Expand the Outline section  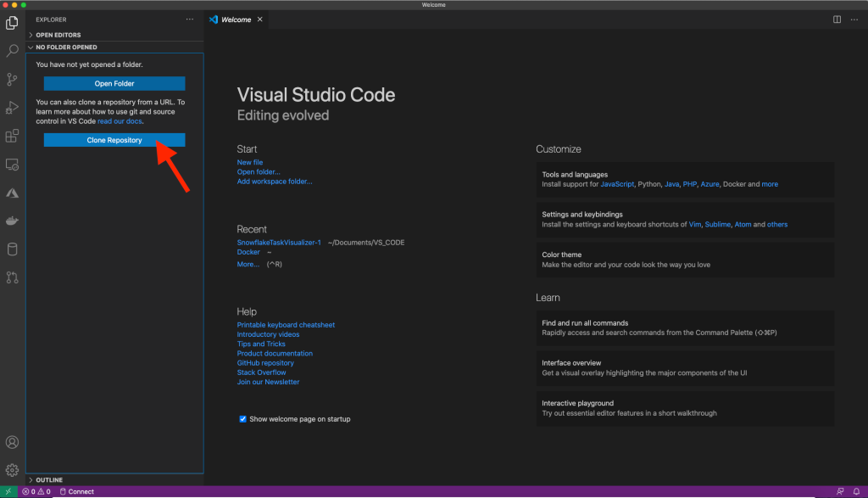(51, 480)
